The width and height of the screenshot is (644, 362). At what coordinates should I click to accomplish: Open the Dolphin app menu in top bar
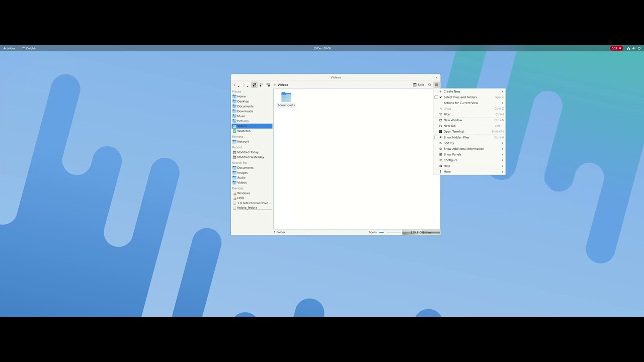pyautogui.click(x=29, y=48)
